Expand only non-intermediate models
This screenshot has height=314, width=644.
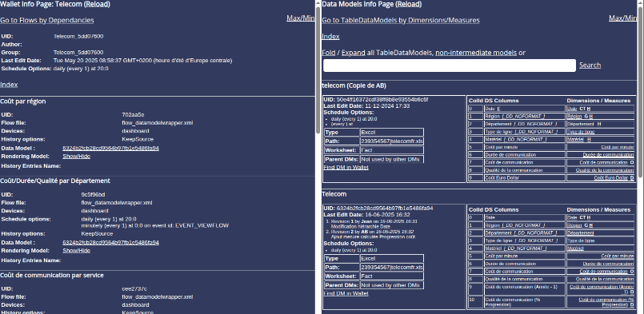click(x=476, y=53)
